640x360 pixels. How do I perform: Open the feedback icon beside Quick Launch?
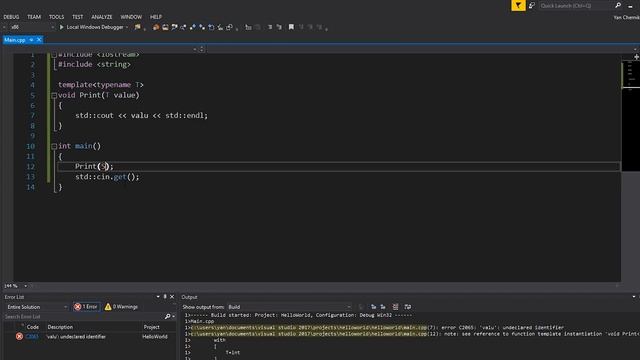coord(531,5)
